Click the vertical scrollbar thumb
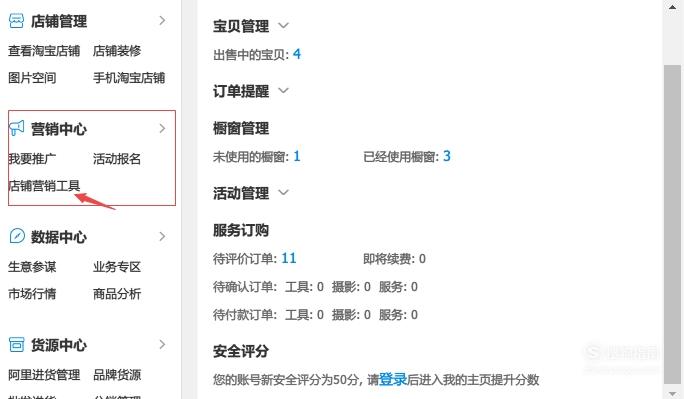The height and width of the screenshot is (399, 684). [x=672, y=224]
